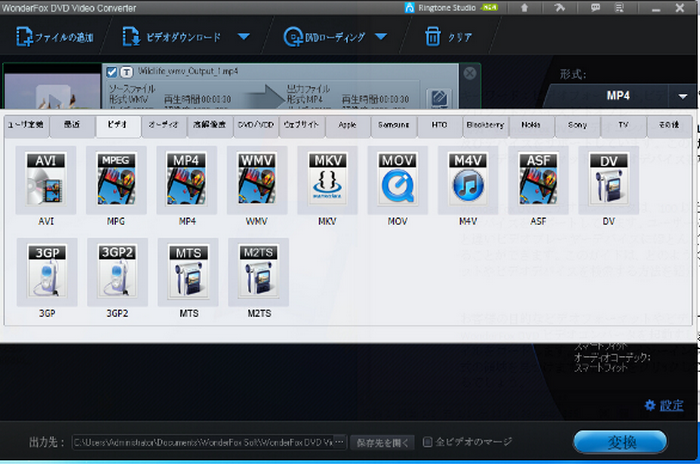700x465 pixels.
Task: Click the edit pencil icon for the video
Action: (439, 98)
